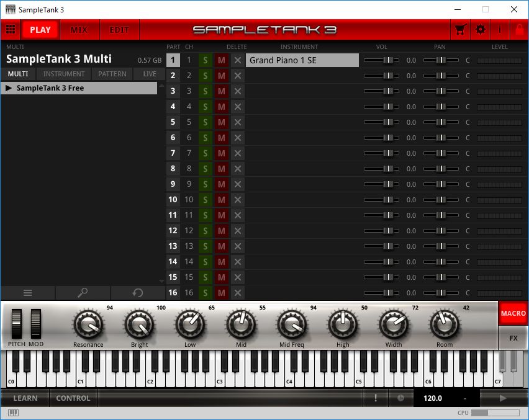This screenshot has width=529, height=420.
Task: Select the MULTI browser tab
Action: (18, 74)
